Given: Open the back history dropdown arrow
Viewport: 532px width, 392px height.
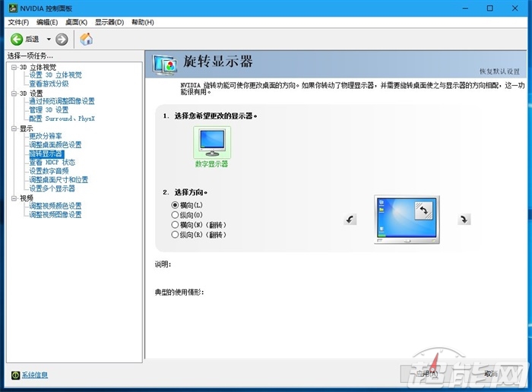Looking at the screenshot, I should (49, 40).
